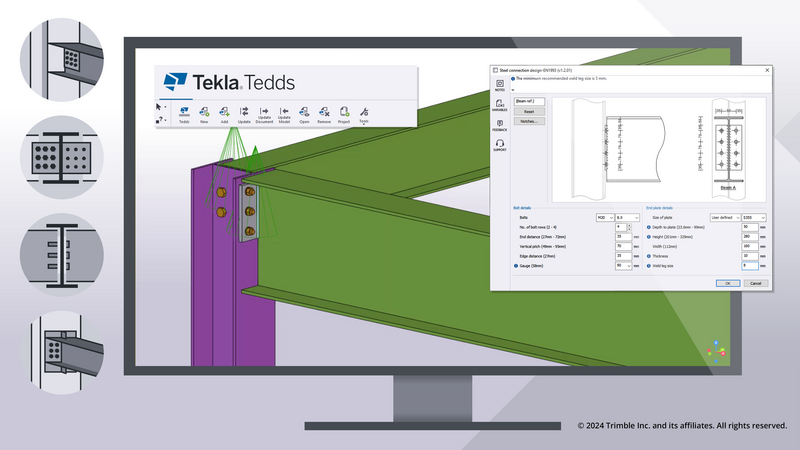800x450 pixels.
Task: Click the Beam A label in diagram
Action: point(728,188)
